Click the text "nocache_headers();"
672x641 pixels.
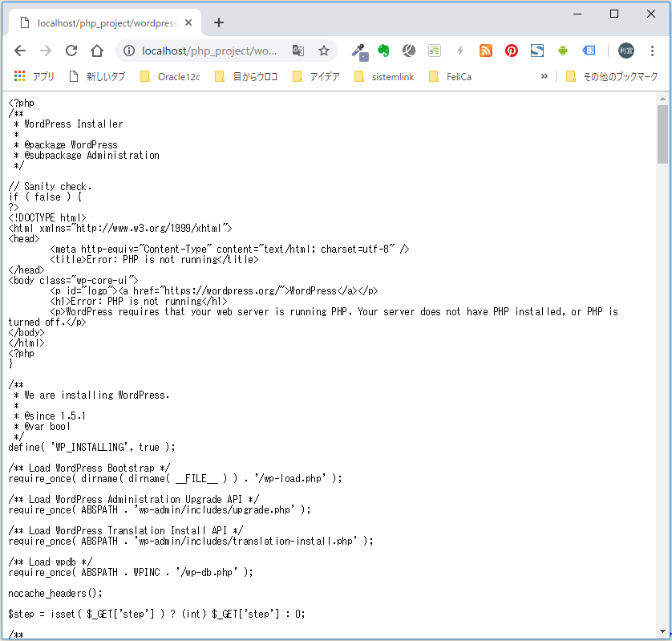(x=55, y=594)
